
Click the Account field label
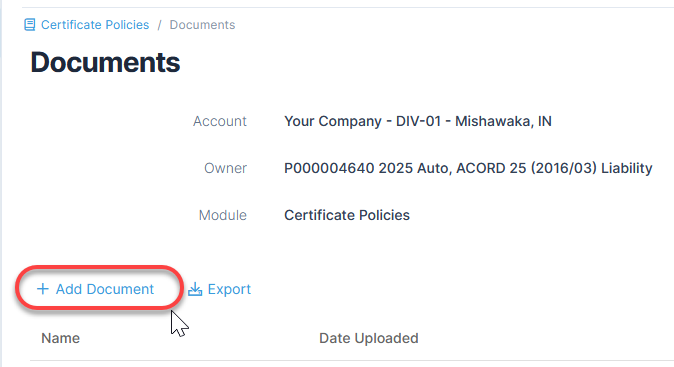tap(220, 121)
